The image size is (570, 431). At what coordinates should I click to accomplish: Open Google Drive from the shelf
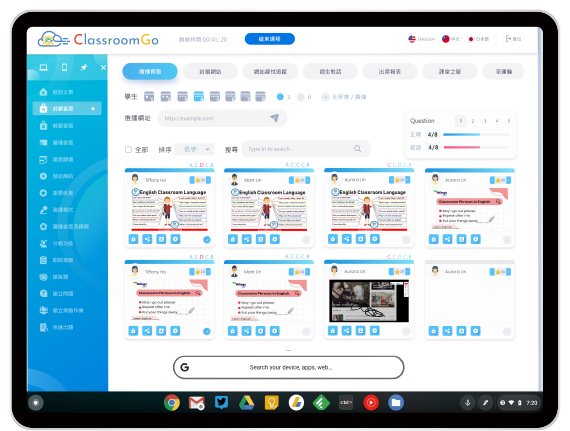point(246,403)
